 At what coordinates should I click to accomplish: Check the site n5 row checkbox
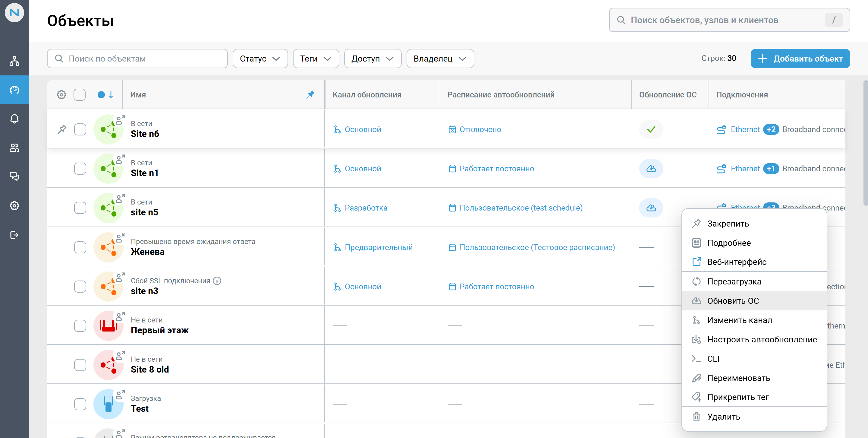80,208
